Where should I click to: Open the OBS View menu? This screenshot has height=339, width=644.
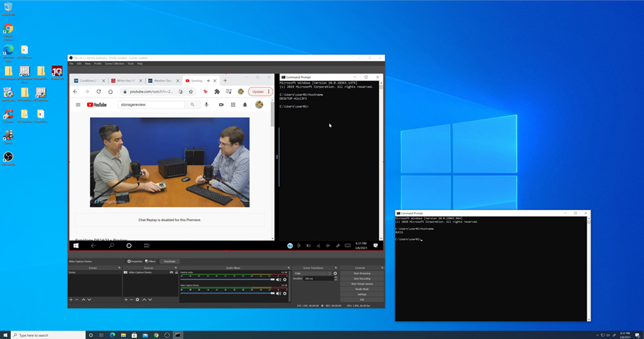pyautogui.click(x=88, y=64)
